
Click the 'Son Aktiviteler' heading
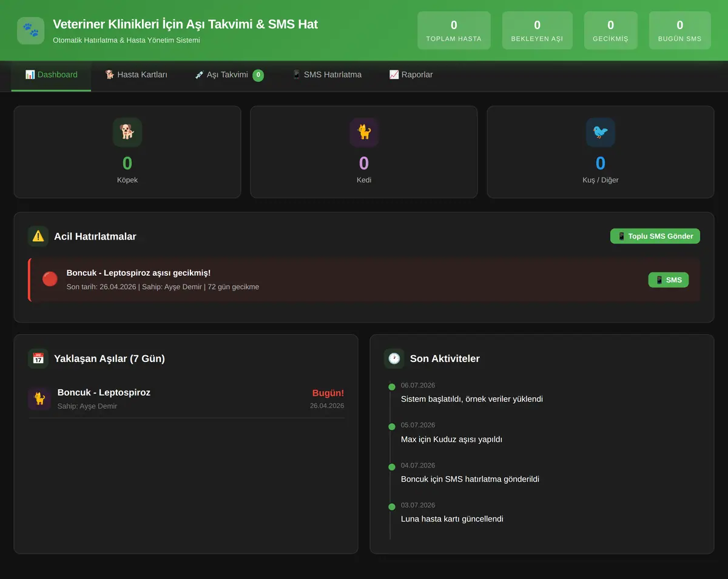click(x=445, y=358)
